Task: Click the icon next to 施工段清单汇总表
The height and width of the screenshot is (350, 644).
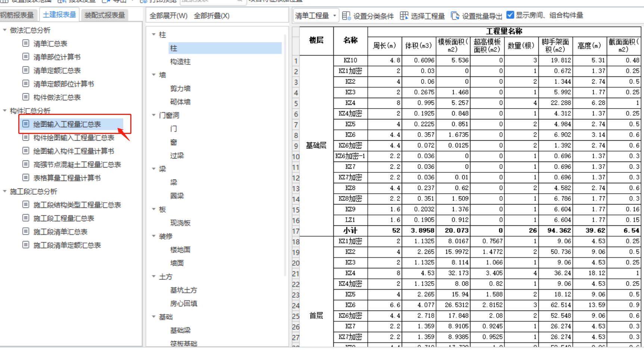Action: (x=26, y=231)
